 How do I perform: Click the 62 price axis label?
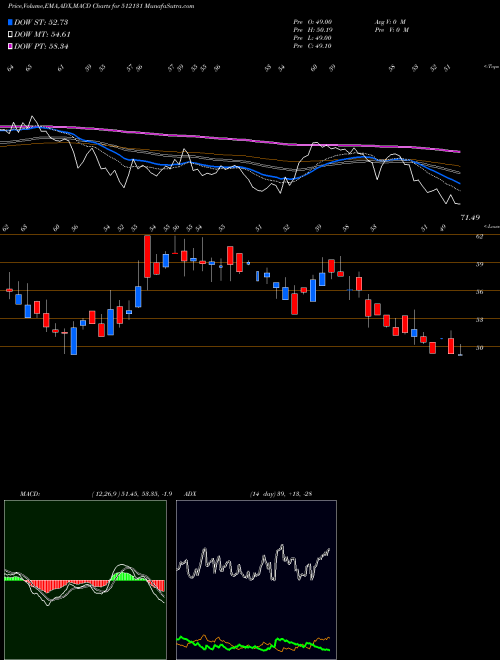[x=479, y=237]
